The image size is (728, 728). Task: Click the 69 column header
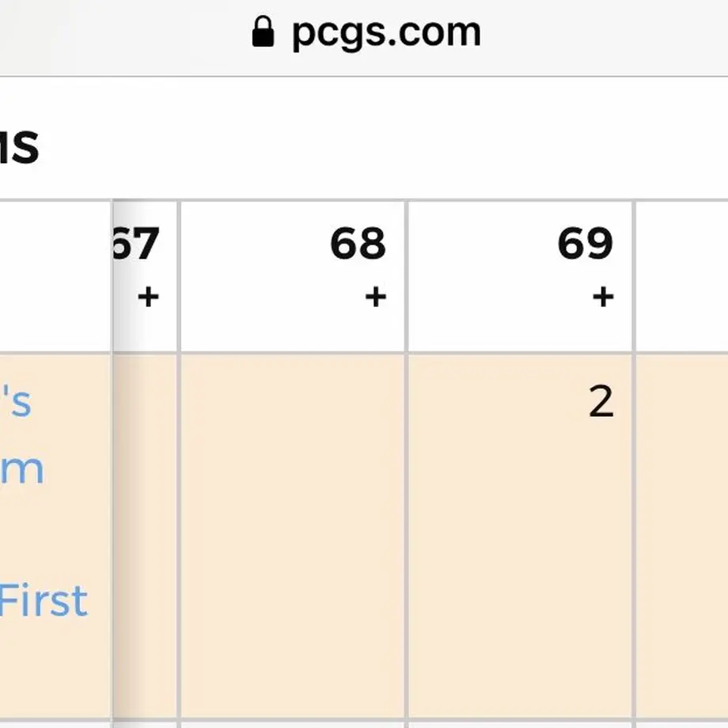(586, 243)
